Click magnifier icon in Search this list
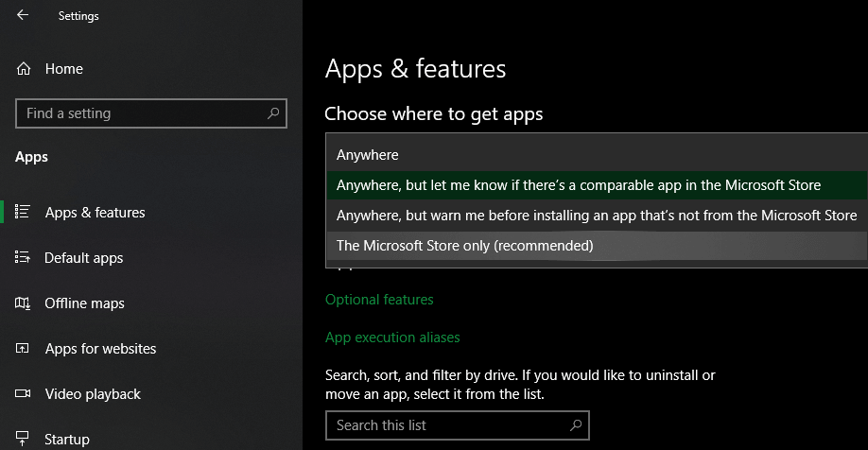This screenshot has width=868, height=450. coord(576,425)
